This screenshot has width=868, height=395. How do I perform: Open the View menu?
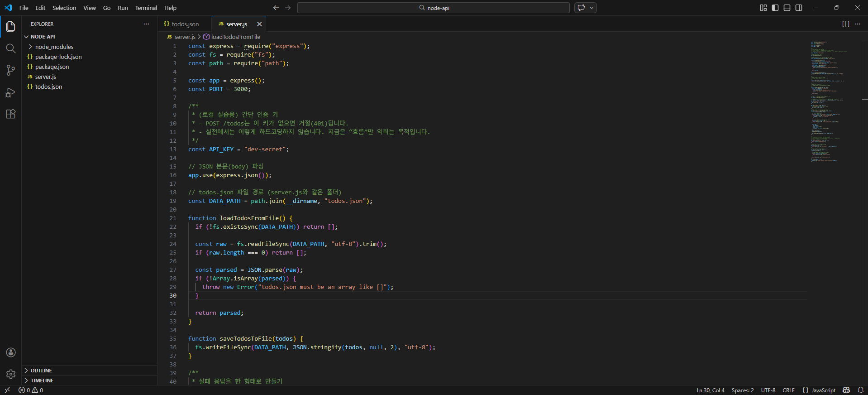(x=90, y=8)
